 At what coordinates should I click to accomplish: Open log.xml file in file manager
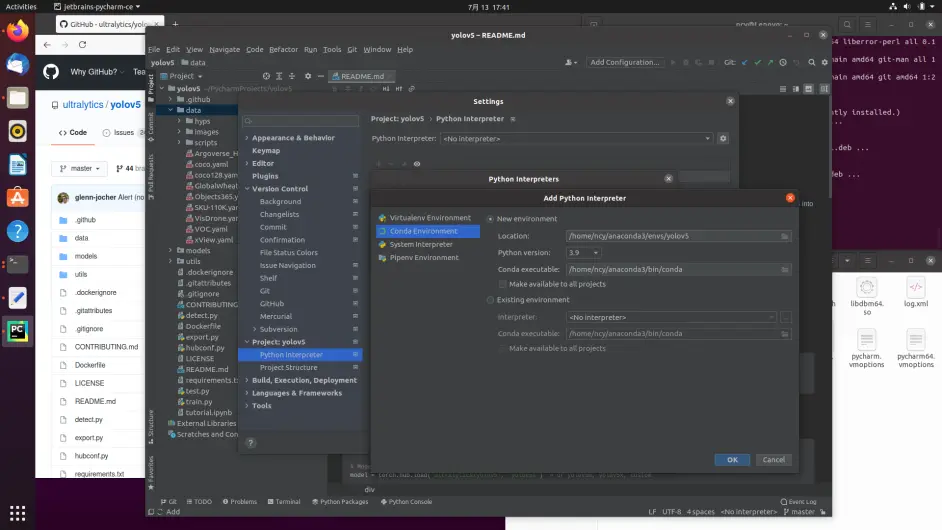click(916, 294)
